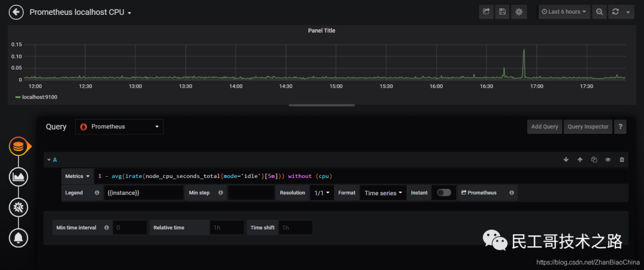
Task: Edit the Legend format {{instance}} field
Action: [x=143, y=192]
